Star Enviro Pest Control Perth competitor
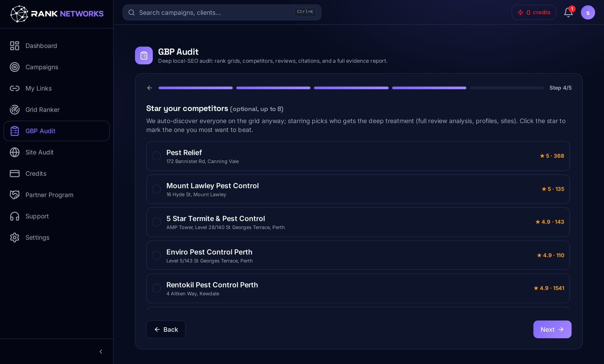Viewport: 604px width, 364px height. click(156, 255)
